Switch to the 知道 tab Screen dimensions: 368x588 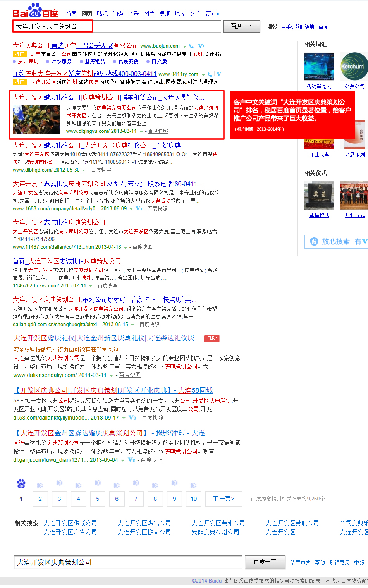[118, 14]
